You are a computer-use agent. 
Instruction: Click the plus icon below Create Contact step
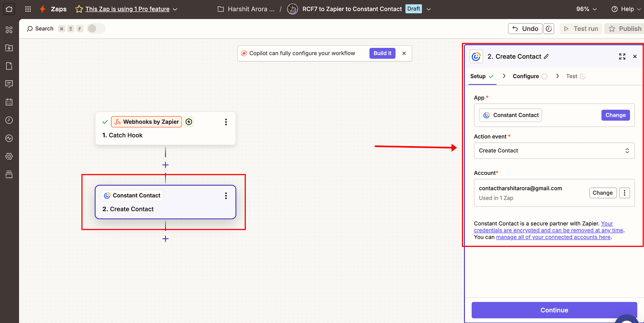[165, 239]
